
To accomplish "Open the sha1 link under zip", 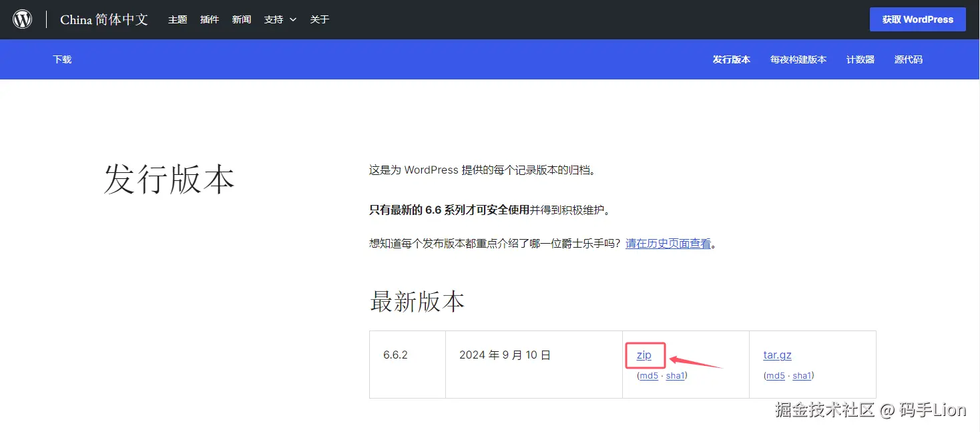I will click(x=675, y=376).
